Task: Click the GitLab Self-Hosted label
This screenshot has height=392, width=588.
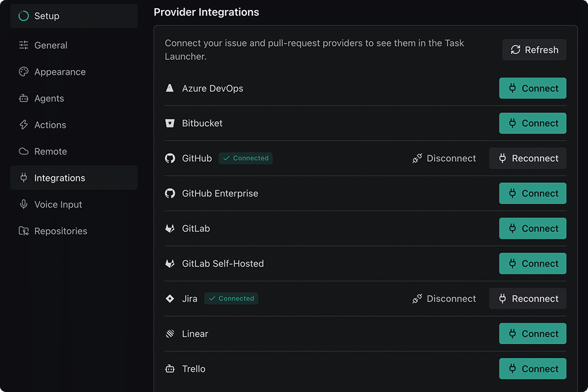Action: coord(223,264)
